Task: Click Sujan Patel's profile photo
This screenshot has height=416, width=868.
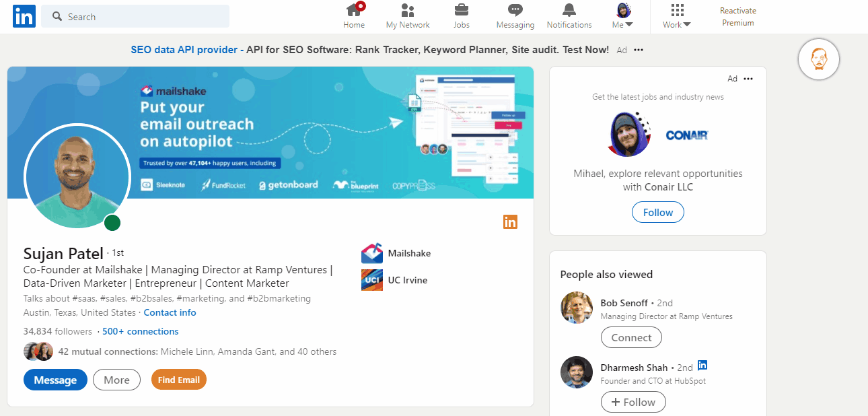Action: [x=77, y=176]
